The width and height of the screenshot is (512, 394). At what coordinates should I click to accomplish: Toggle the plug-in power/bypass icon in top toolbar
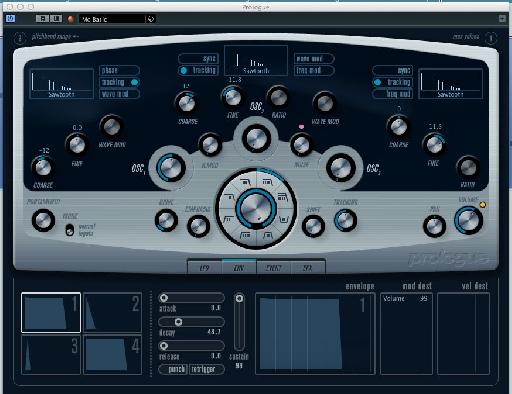[11, 19]
